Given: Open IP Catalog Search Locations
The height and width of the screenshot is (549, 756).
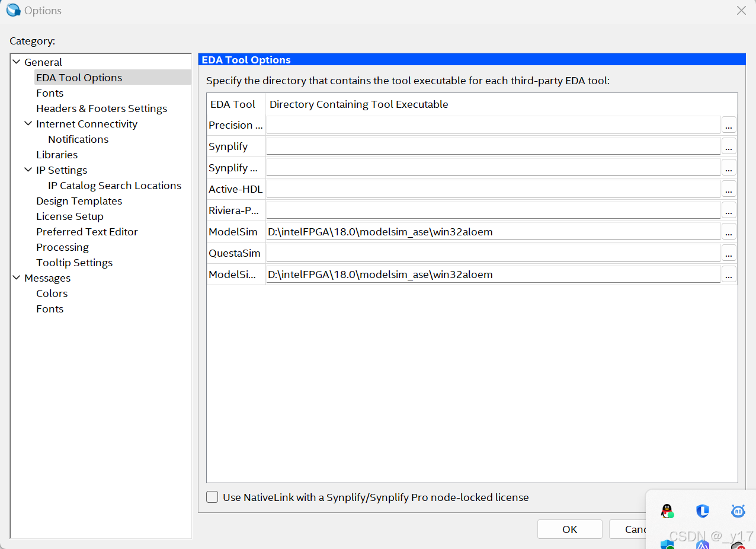Looking at the screenshot, I should click(114, 186).
